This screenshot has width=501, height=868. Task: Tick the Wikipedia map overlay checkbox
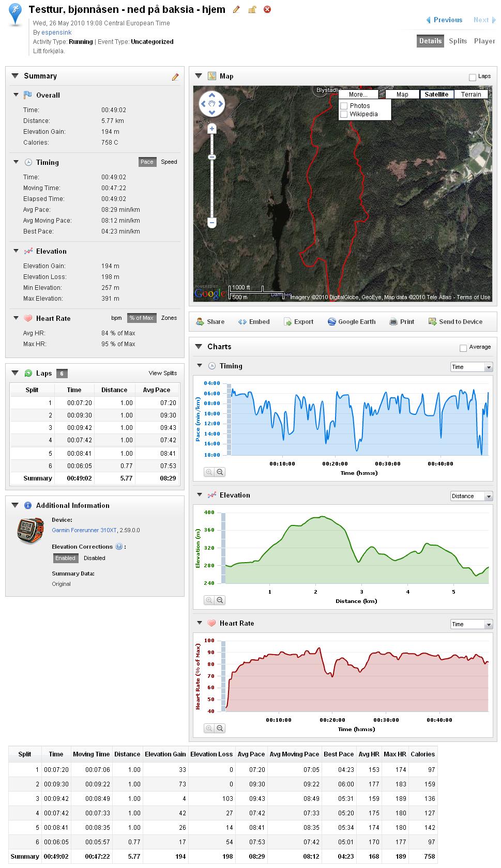tap(344, 114)
